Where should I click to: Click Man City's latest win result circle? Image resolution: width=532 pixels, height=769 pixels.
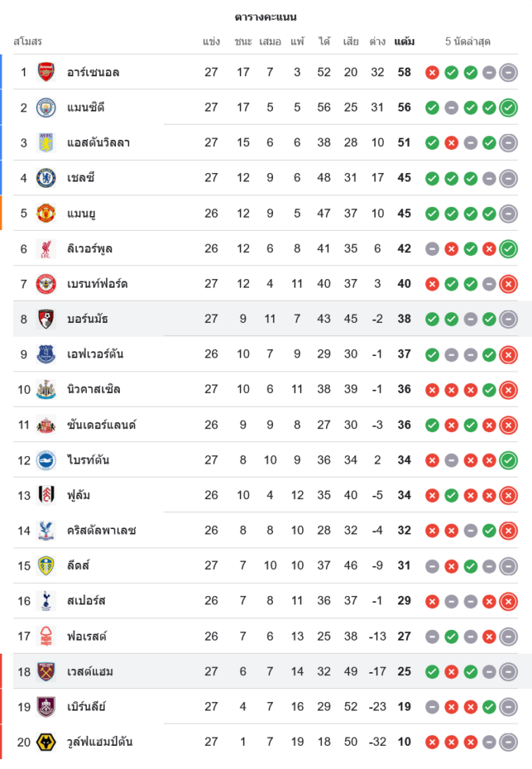[x=508, y=108]
